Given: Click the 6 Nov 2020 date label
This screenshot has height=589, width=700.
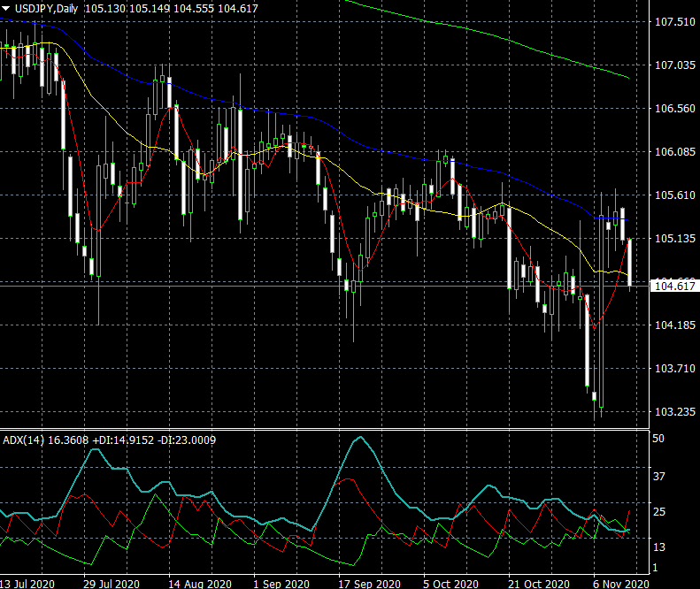Looking at the screenshot, I should (621, 584).
